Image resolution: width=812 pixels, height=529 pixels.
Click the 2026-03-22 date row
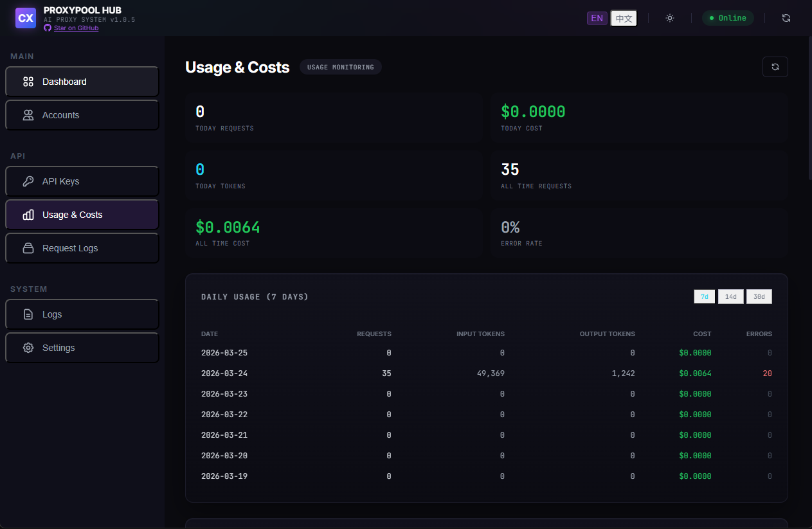coord(487,415)
